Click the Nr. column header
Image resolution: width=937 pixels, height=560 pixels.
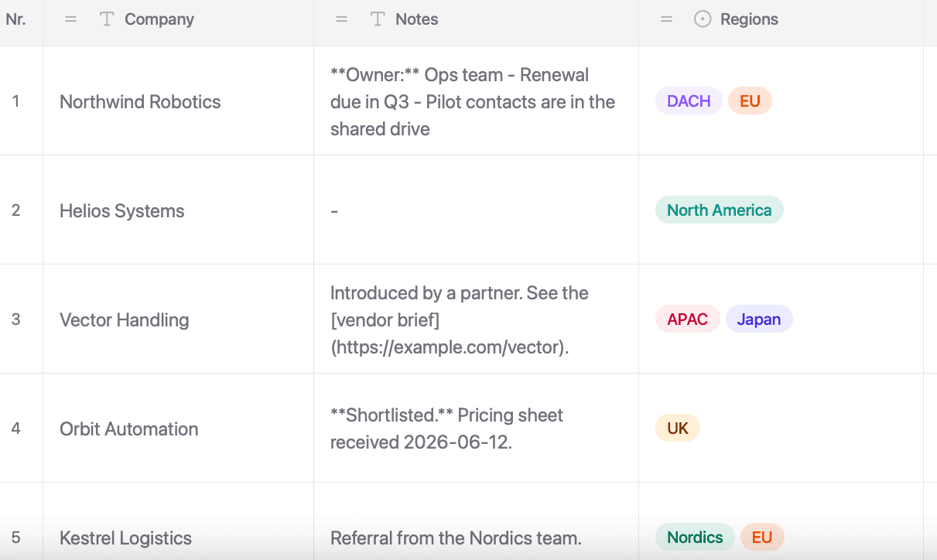[15, 19]
